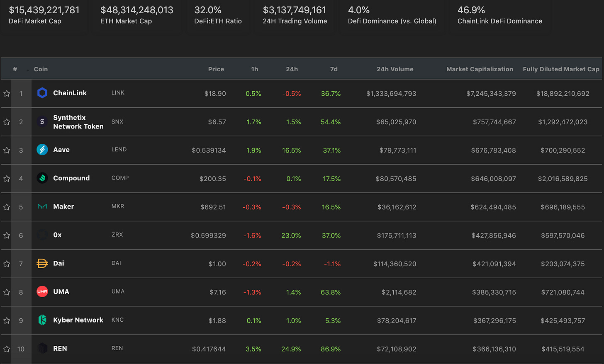The width and height of the screenshot is (604, 364).
Task: Click ChainLink 24h volume $1,333,694,793
Action: point(391,94)
